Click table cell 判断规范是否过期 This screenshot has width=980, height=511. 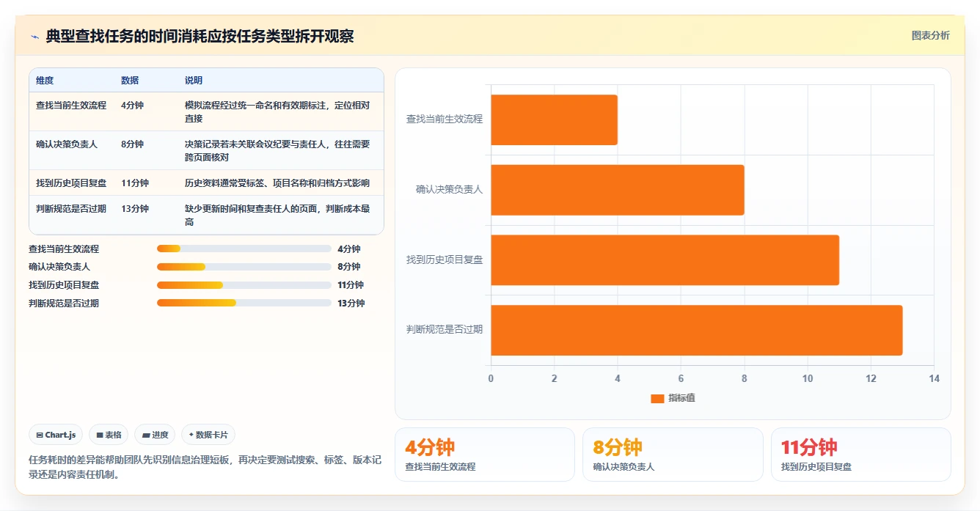71,208
